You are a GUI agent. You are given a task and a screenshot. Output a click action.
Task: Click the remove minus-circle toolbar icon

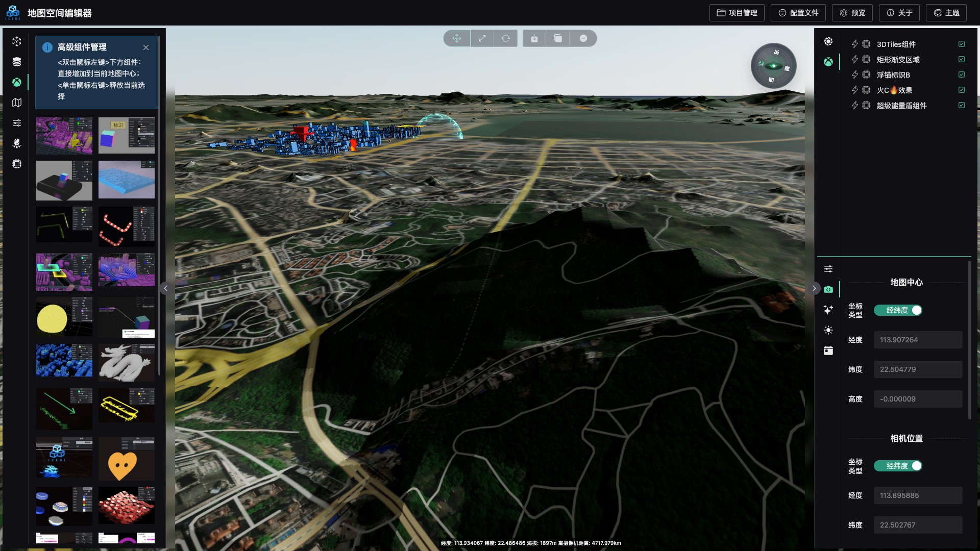[583, 38]
